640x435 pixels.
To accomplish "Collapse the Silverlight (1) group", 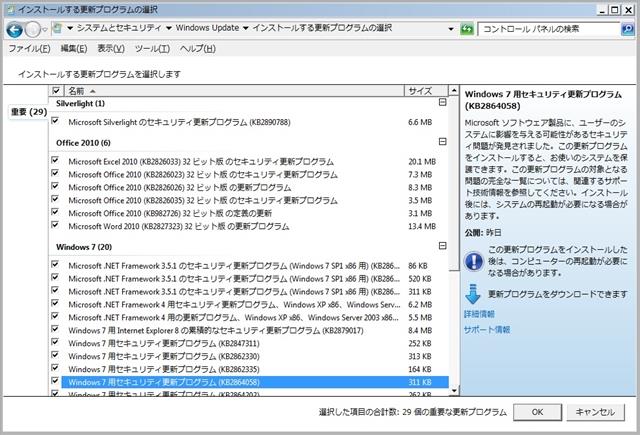I will pyautogui.click(x=442, y=102).
